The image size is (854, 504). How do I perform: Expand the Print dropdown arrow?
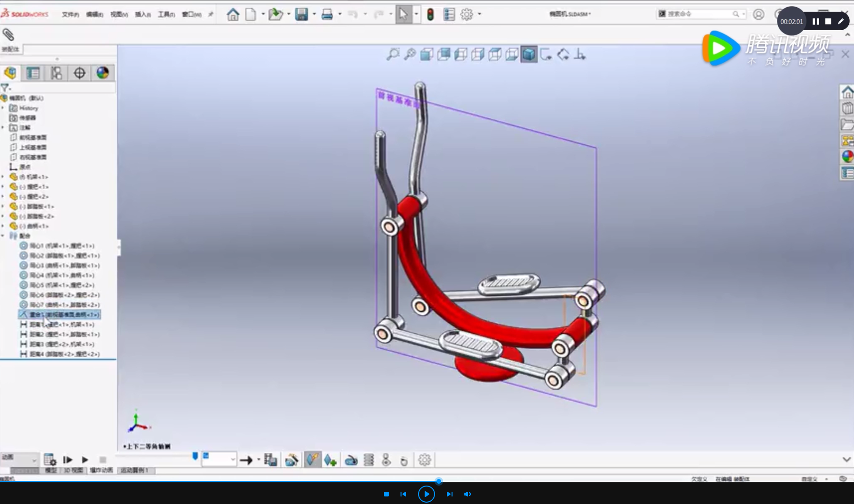[x=340, y=15]
